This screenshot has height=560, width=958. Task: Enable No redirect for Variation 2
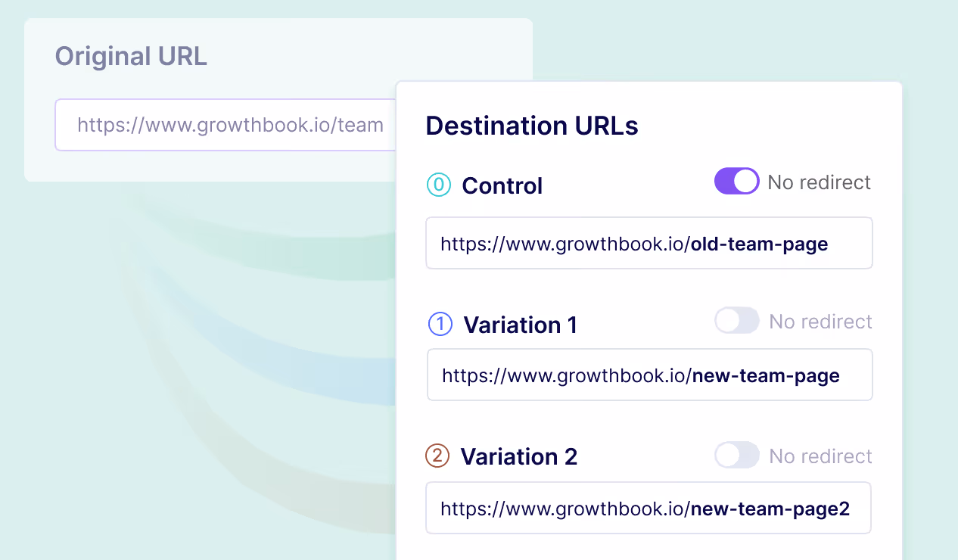pyautogui.click(x=737, y=456)
